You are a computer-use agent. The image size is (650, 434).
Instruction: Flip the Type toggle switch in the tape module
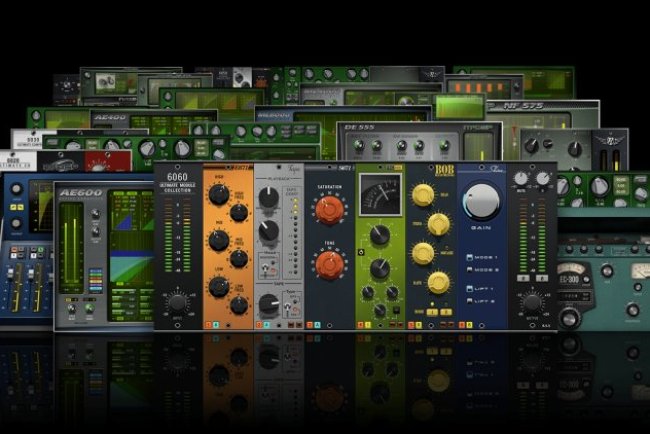tap(288, 307)
